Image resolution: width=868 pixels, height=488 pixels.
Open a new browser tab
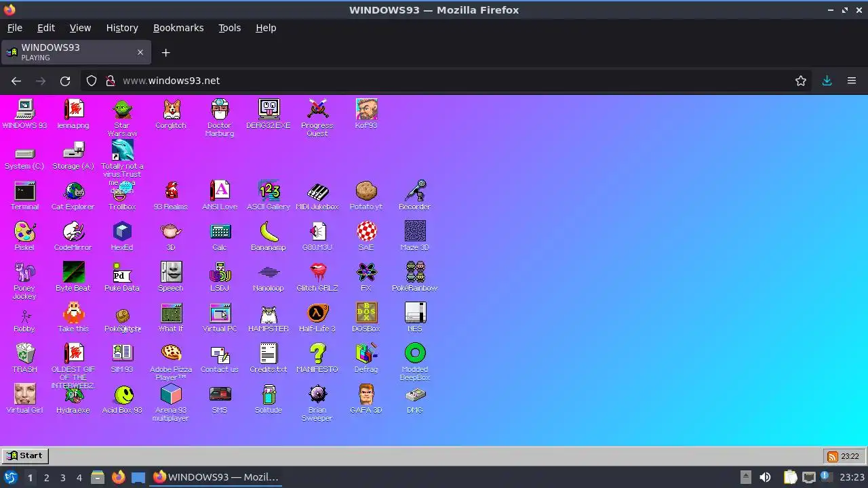point(165,52)
